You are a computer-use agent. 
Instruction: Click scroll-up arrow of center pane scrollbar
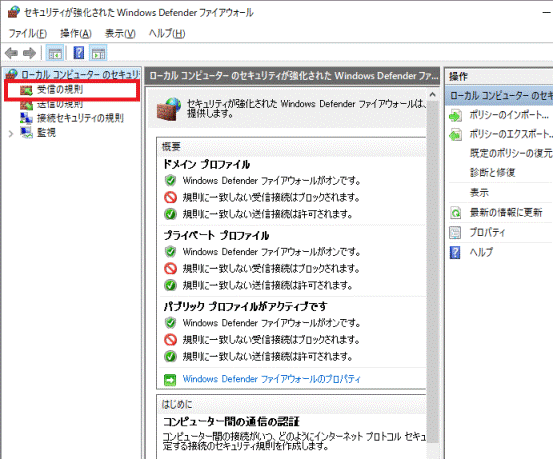pos(432,95)
